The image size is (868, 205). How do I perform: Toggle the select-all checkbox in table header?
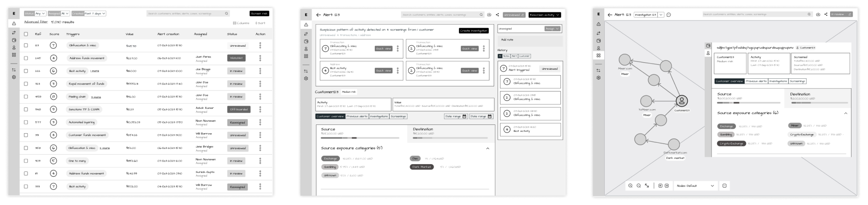coord(26,34)
